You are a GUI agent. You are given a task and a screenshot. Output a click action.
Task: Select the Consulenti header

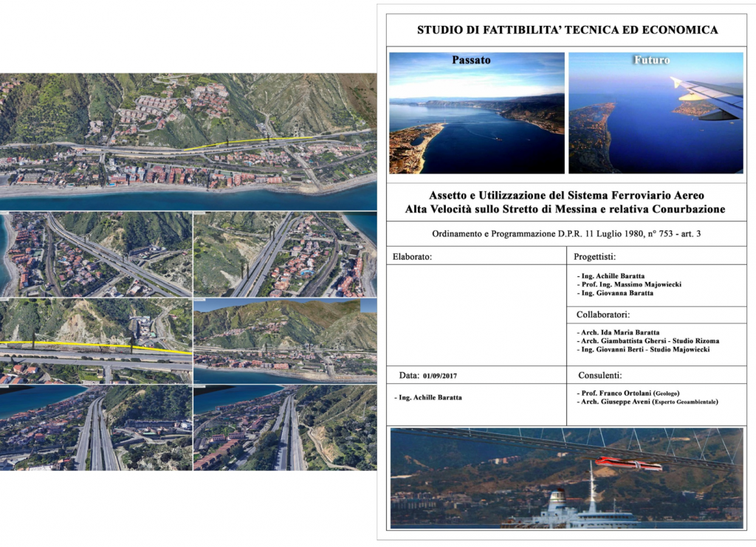coord(602,375)
